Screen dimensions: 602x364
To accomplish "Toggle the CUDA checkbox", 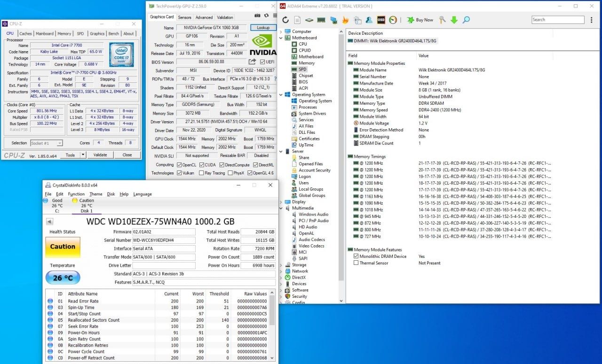I will (x=201, y=165).
